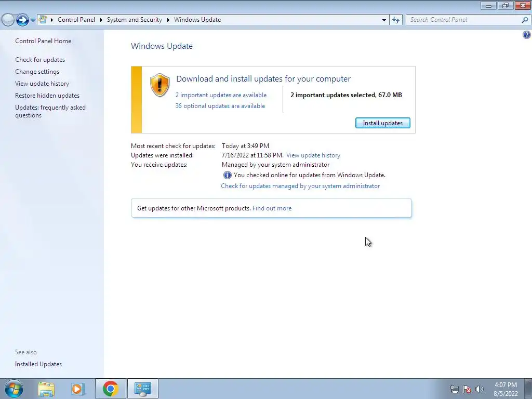Open the blue Help question mark icon
The width and height of the screenshot is (532, 399).
click(x=527, y=35)
